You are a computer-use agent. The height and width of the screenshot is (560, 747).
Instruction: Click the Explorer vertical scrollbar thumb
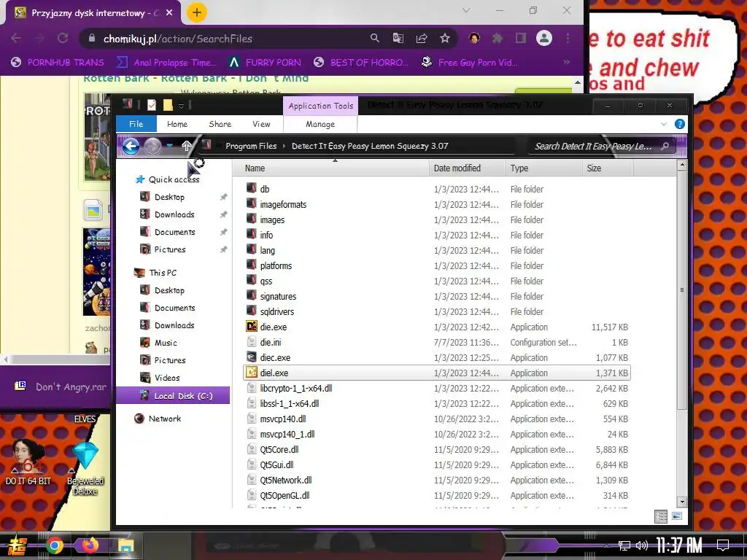click(x=682, y=289)
